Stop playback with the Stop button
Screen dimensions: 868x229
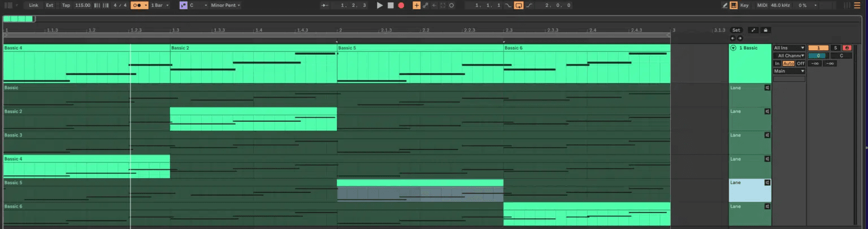390,5
